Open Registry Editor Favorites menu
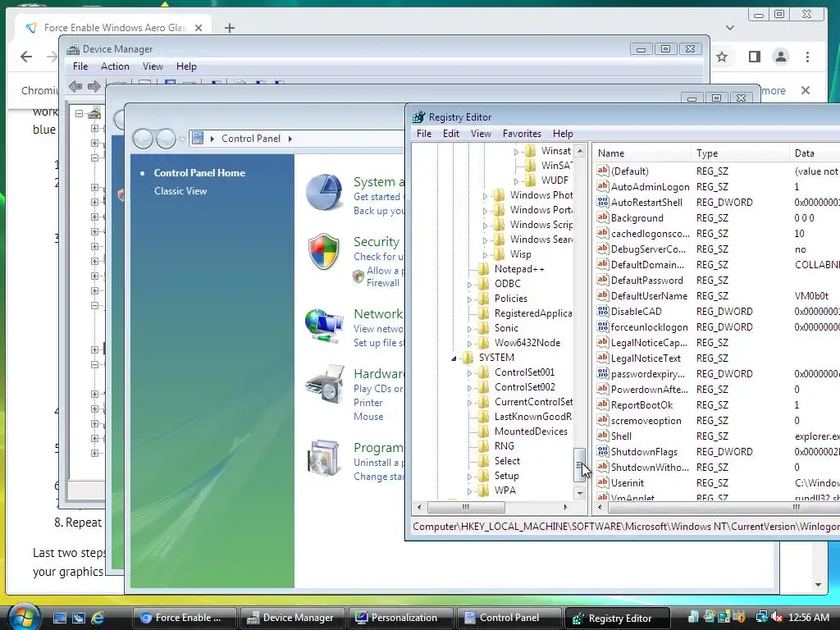Screen dimensions: 840x630 click(x=522, y=134)
